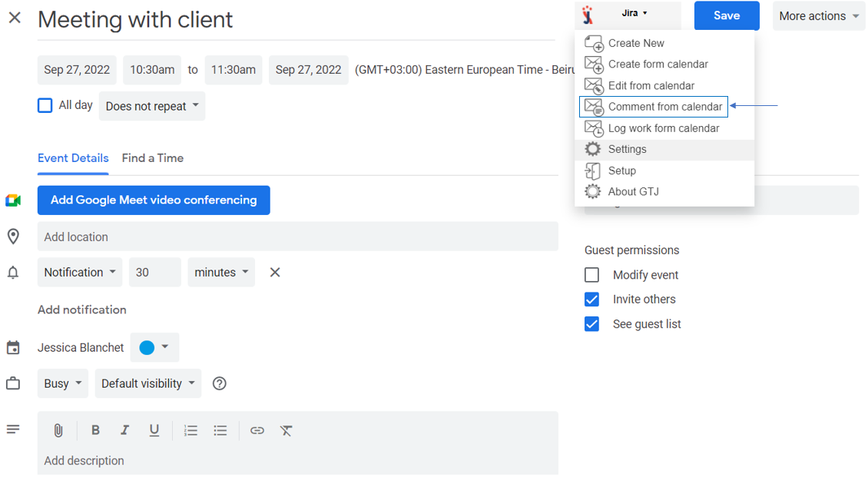This screenshot has height=480, width=868.
Task: Click the Save button
Action: 726,16
